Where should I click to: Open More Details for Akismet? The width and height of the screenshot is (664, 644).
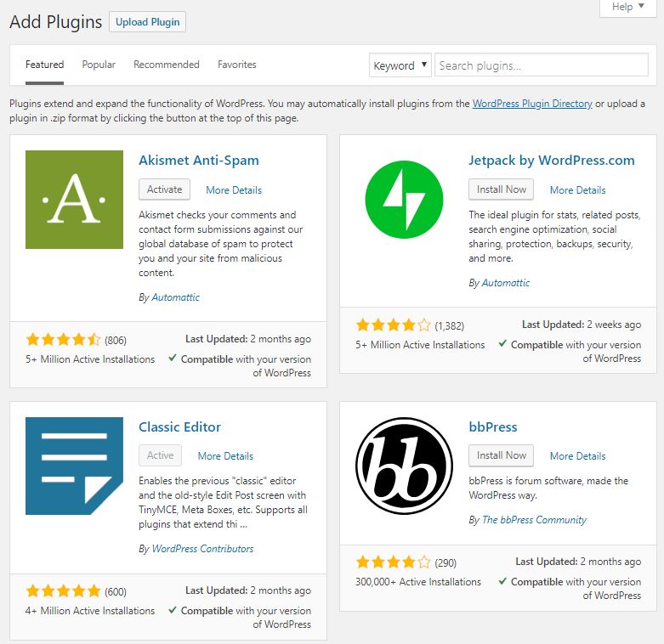click(234, 190)
